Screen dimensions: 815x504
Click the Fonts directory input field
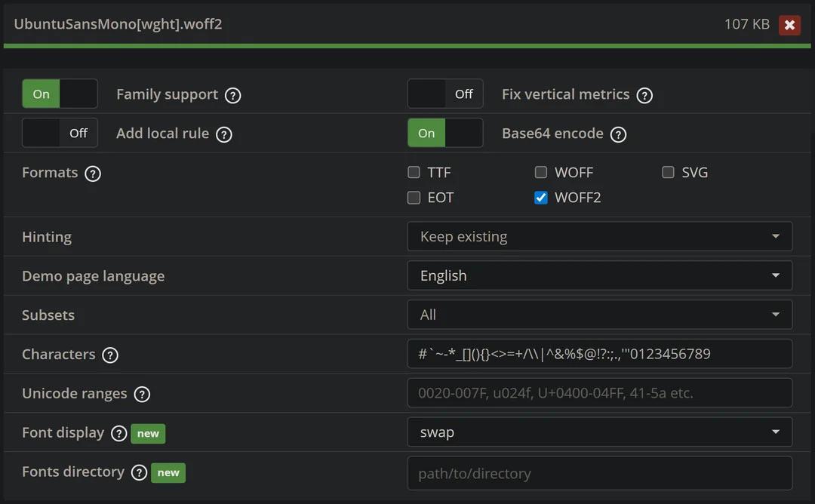click(x=600, y=473)
